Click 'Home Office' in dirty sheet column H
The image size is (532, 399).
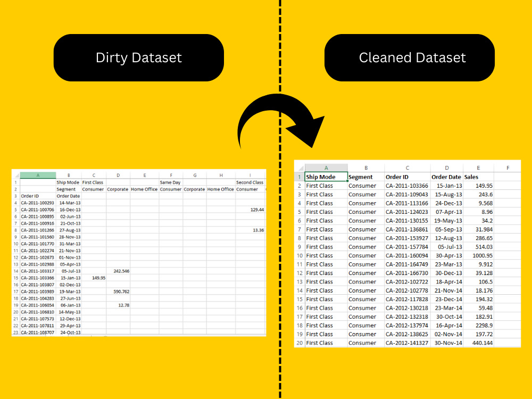221,189
